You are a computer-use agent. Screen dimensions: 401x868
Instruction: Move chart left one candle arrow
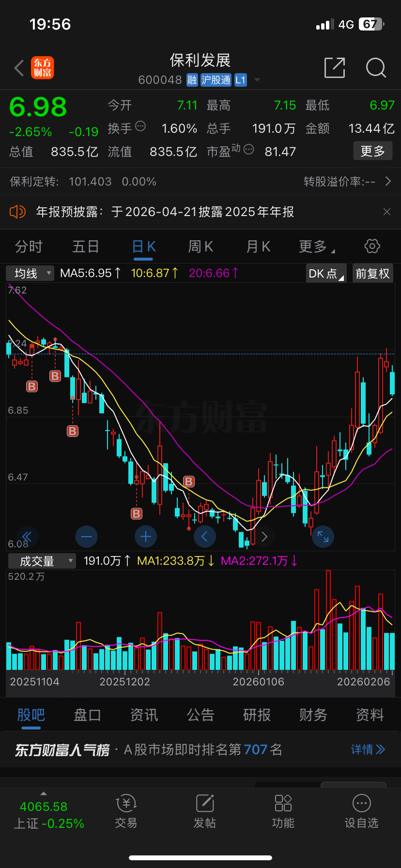(204, 537)
